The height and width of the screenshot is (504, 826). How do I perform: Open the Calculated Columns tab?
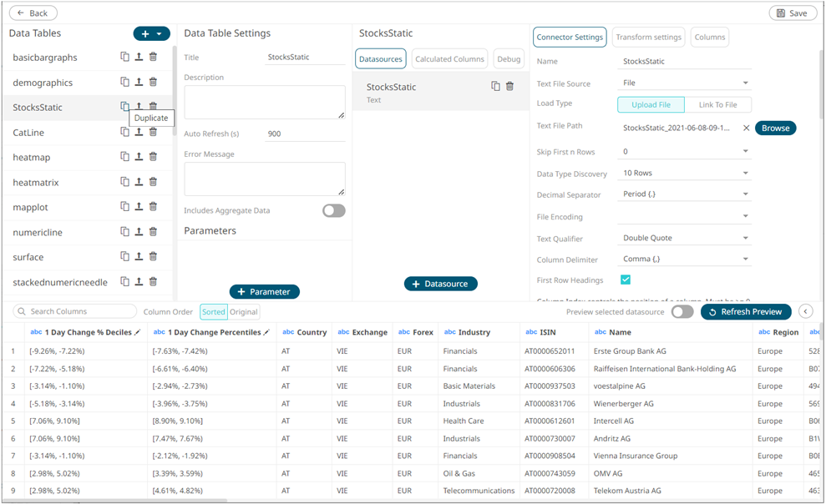pyautogui.click(x=449, y=59)
